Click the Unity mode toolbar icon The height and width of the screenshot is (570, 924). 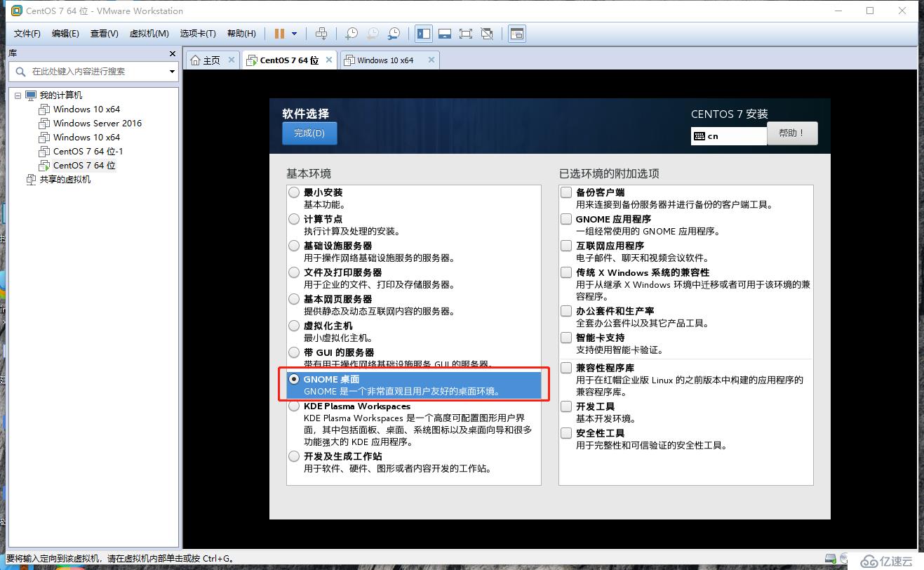[487, 33]
